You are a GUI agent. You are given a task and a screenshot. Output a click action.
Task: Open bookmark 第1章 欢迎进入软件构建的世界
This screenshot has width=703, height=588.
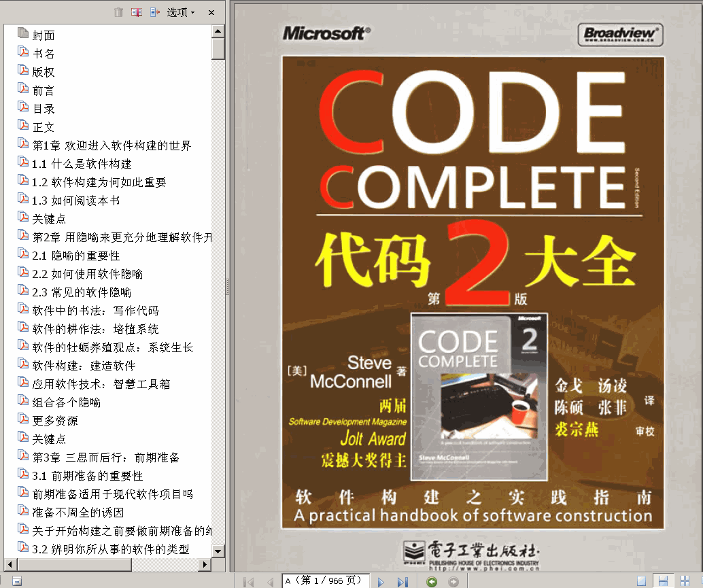(112, 145)
